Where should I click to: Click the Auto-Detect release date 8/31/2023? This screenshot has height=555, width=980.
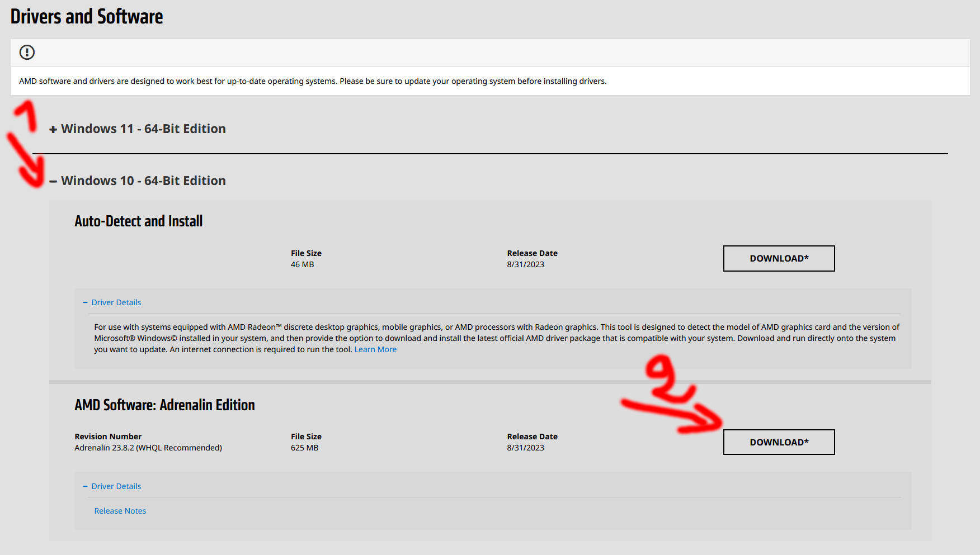[525, 264]
